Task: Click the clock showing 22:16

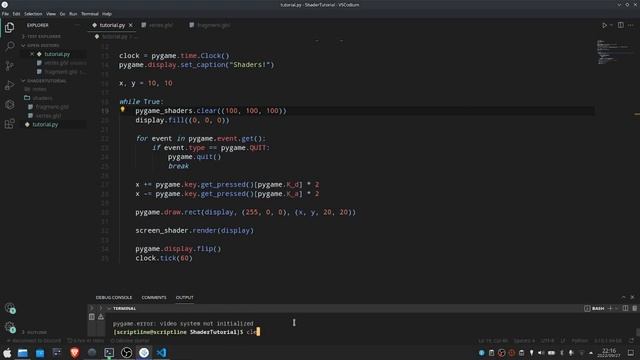Action: tap(609, 353)
